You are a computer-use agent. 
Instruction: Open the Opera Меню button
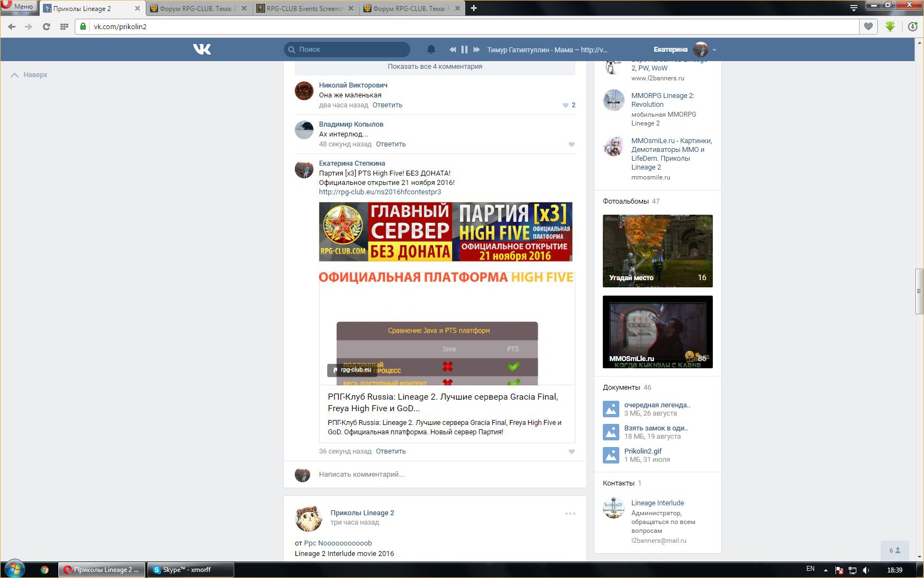[18, 6]
